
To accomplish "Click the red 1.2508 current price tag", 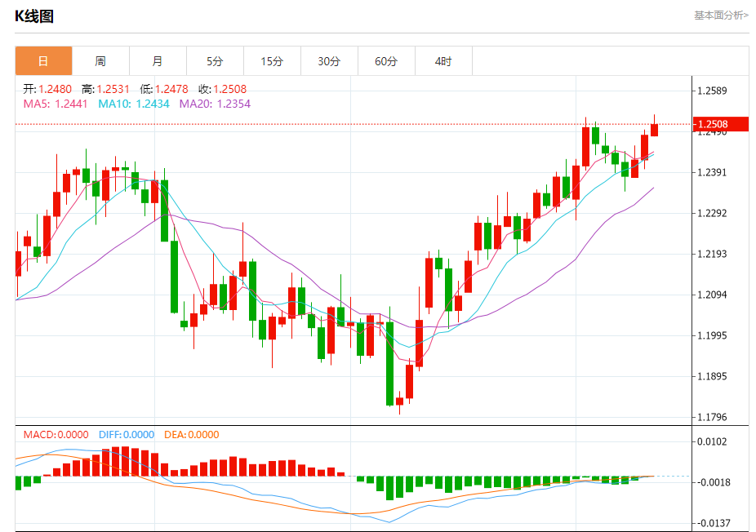I will tap(720, 124).
